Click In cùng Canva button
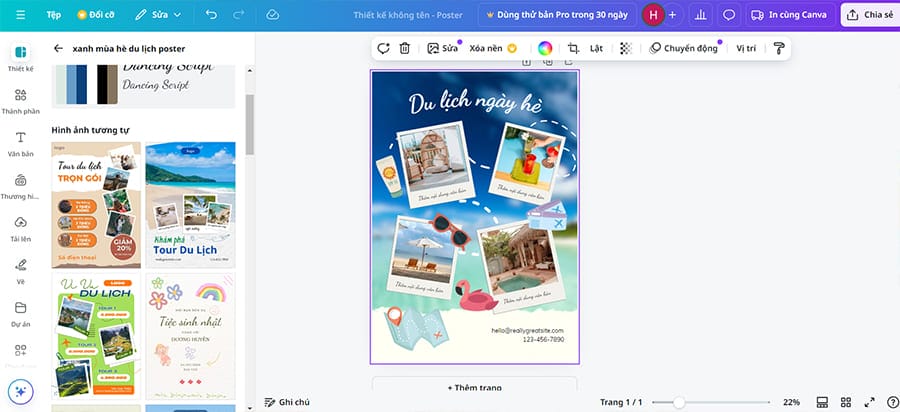This screenshot has width=900, height=412. (789, 15)
